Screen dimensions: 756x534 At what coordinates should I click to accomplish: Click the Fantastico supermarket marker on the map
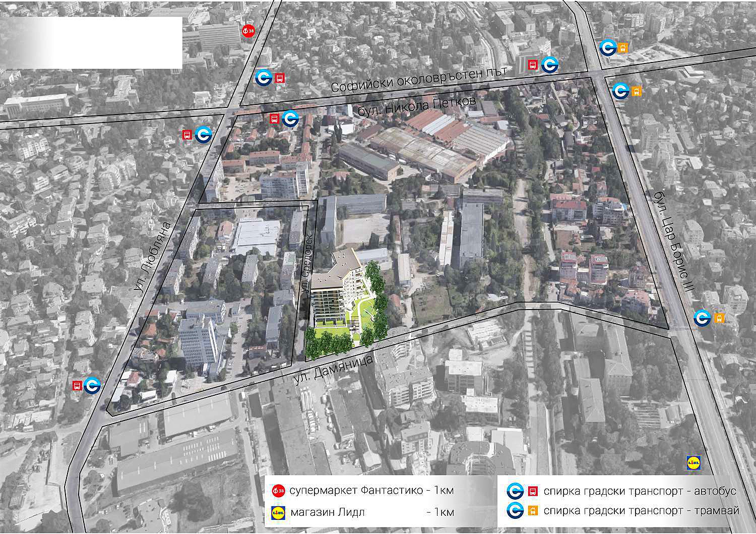click(x=248, y=31)
